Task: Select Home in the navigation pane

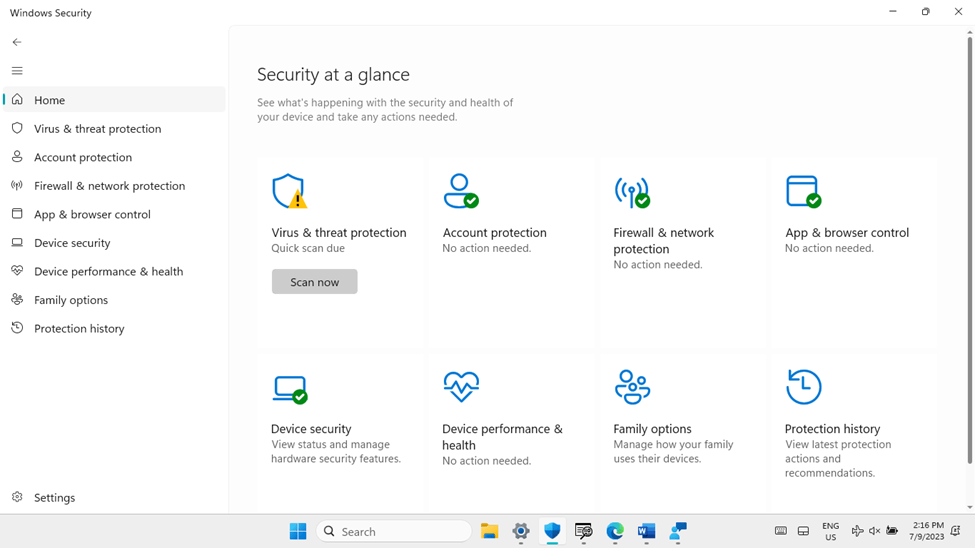Action: pyautogui.click(x=114, y=100)
